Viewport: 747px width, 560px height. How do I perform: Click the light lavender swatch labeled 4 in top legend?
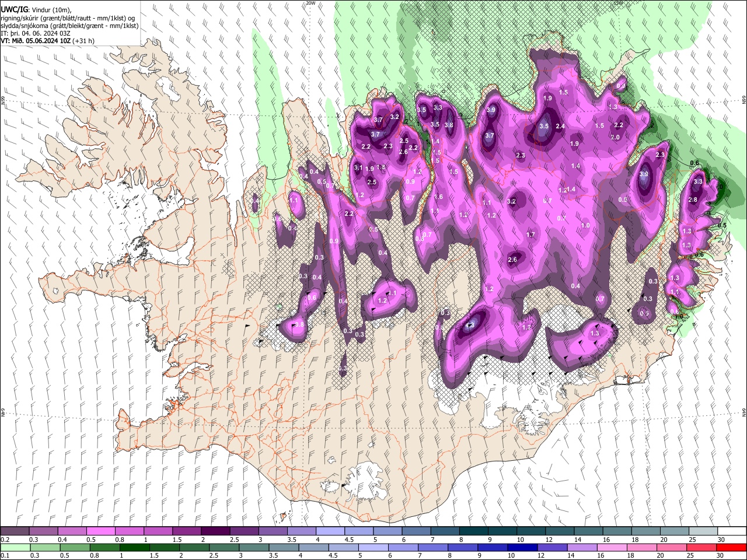[330, 531]
